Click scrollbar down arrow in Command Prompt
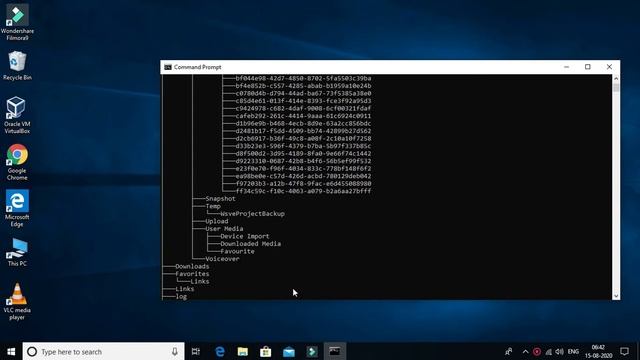This screenshot has height=360, width=640. click(x=616, y=296)
